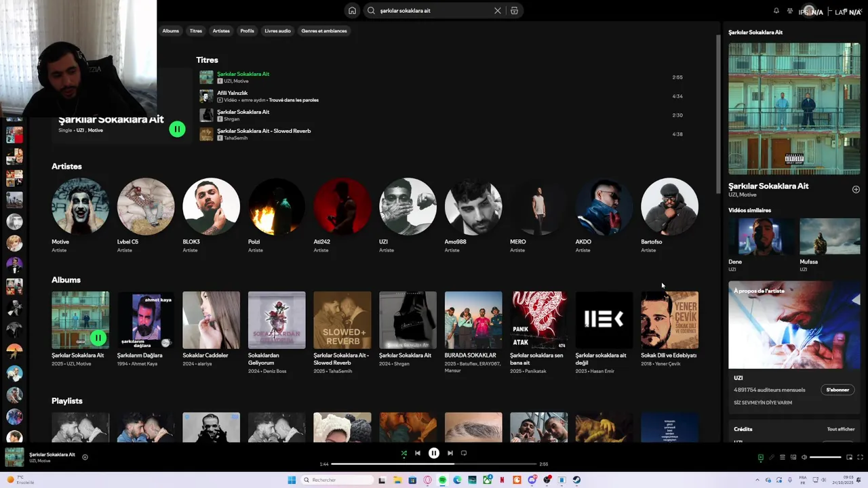
Task: Select the Genres et ambiances filter tab
Action: point(324,30)
